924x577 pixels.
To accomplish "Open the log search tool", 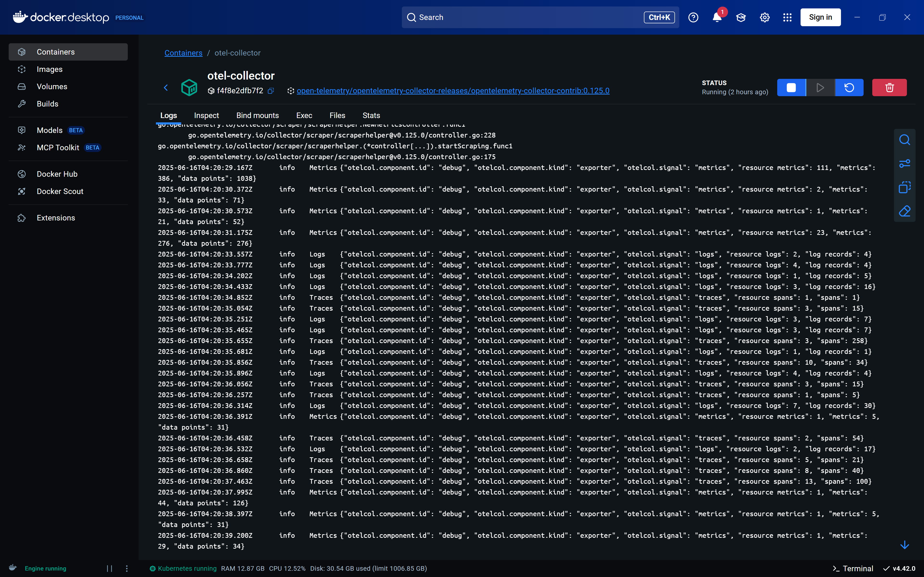I will pyautogui.click(x=905, y=140).
